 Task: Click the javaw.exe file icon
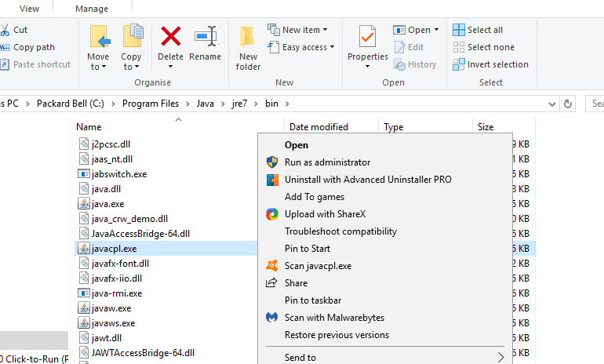84,308
